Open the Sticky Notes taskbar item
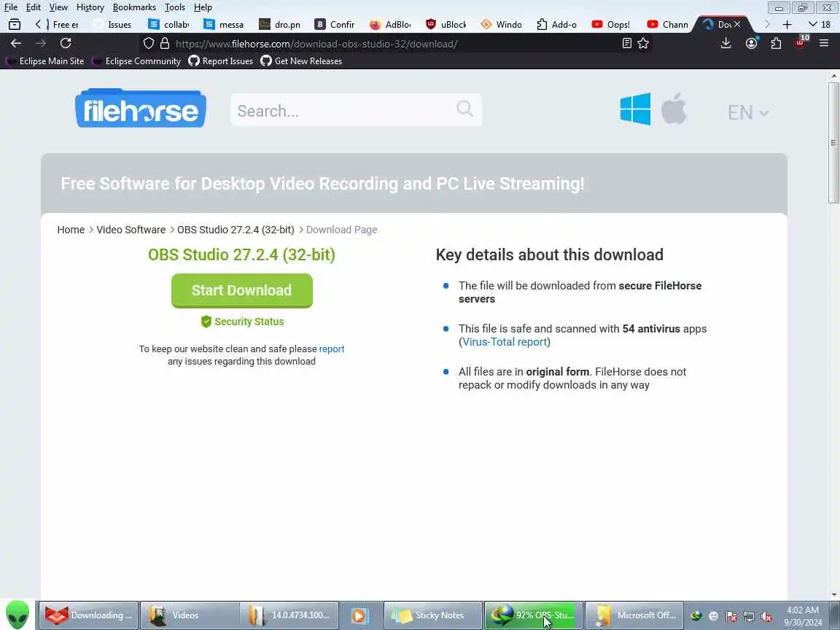 click(433, 615)
